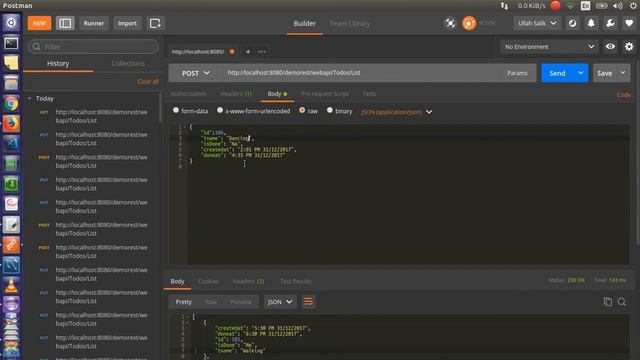Open the Runner button
The width and height of the screenshot is (640, 360).
click(93, 23)
